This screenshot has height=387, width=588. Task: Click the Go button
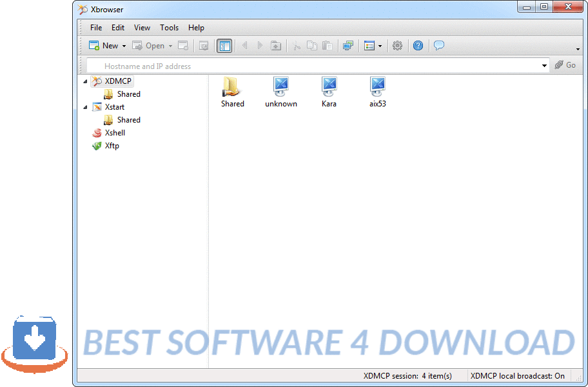(565, 65)
